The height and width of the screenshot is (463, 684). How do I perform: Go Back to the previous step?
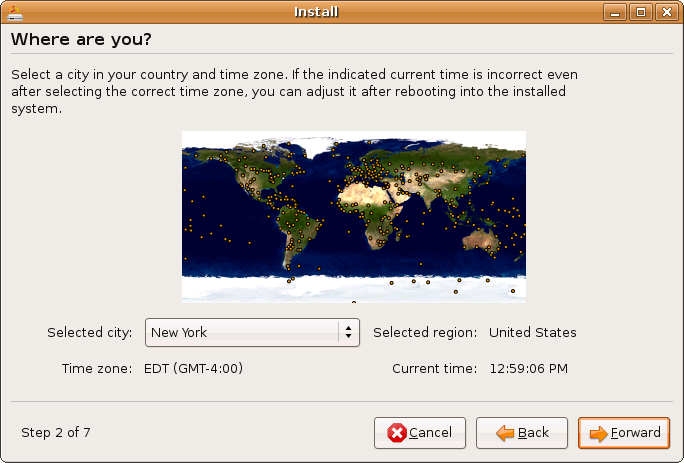522,433
